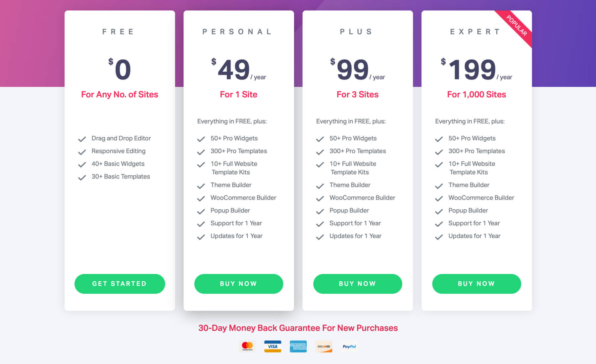Viewport: 596px width, 364px height.
Task: Click the 30-Day Money Back Guarantee text
Action: point(298,328)
